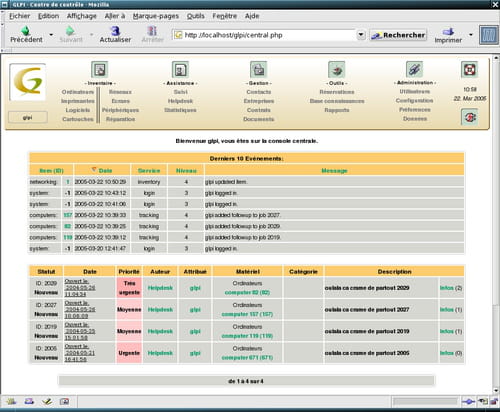Open the Aide menu
Screen dimensions: 500x412
pyautogui.click(x=252, y=16)
